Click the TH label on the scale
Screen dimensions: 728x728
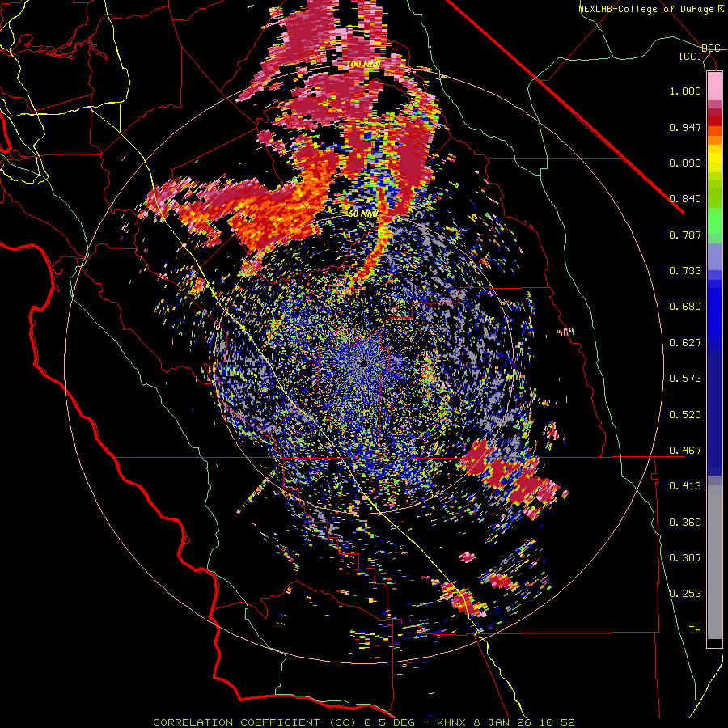pyautogui.click(x=695, y=630)
